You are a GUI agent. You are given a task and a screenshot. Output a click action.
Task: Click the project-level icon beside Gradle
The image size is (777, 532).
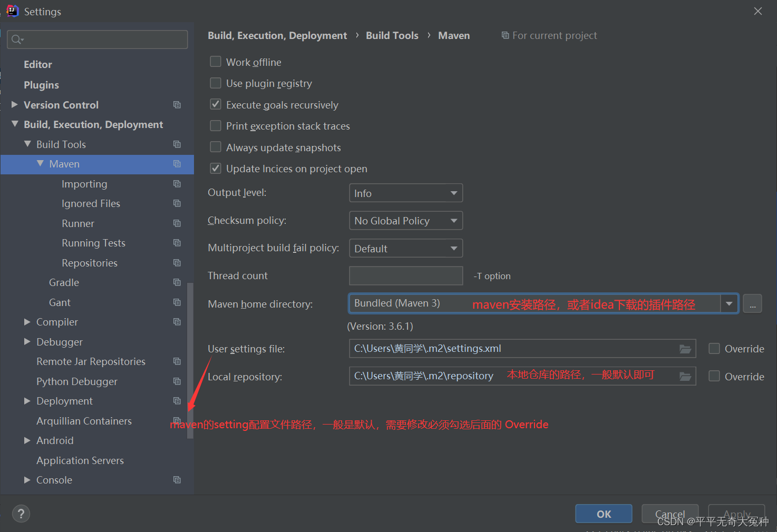tap(177, 282)
